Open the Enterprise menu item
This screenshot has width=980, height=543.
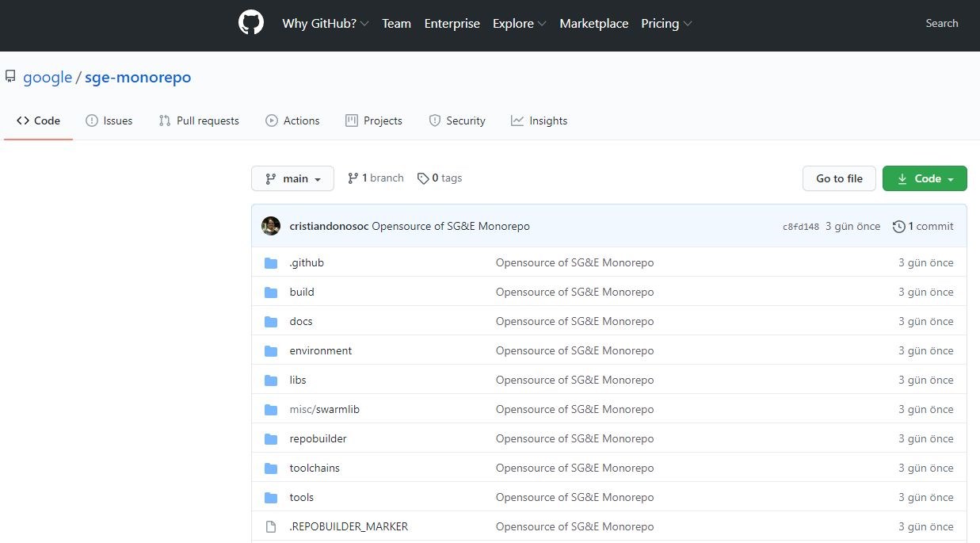pos(452,24)
